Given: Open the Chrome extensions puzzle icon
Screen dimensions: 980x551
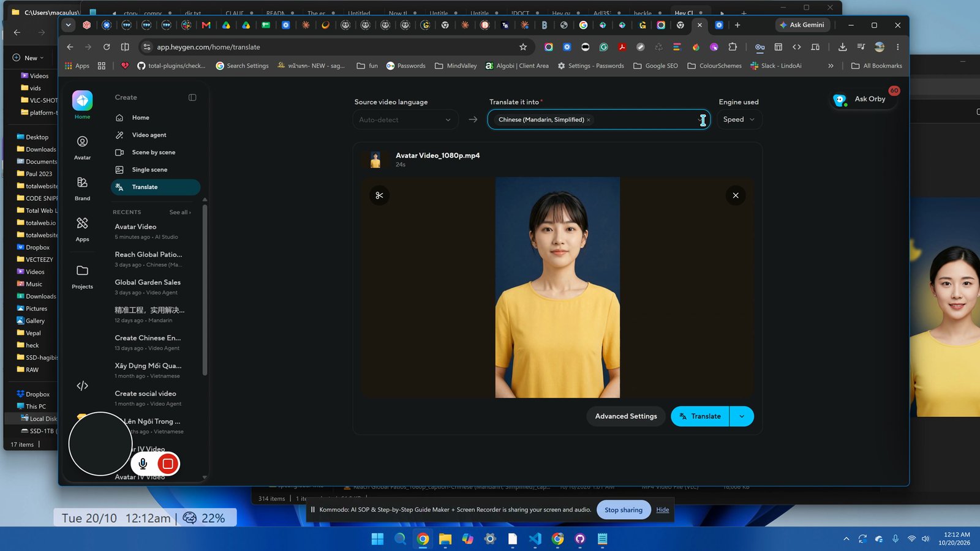Looking at the screenshot, I should [x=733, y=47].
